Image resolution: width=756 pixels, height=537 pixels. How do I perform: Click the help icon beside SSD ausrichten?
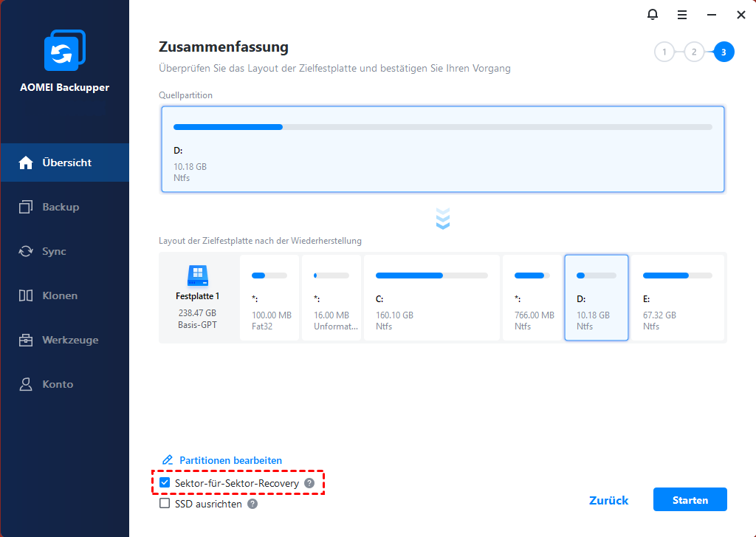pyautogui.click(x=252, y=504)
